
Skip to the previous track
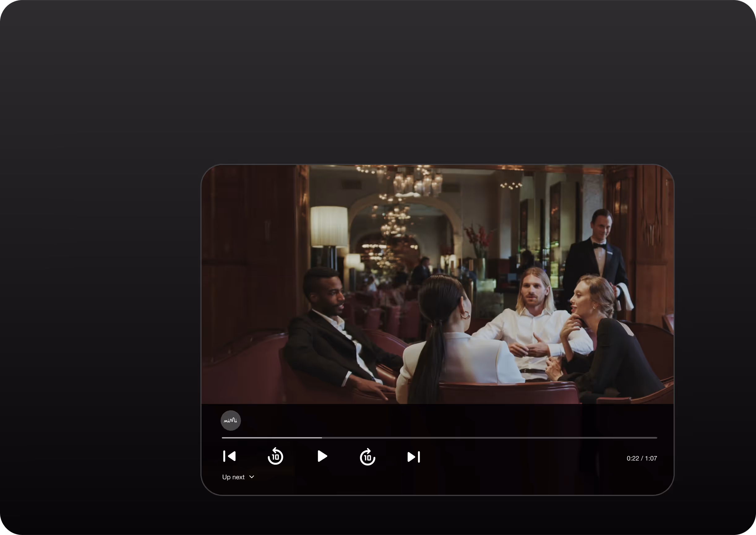pos(230,456)
